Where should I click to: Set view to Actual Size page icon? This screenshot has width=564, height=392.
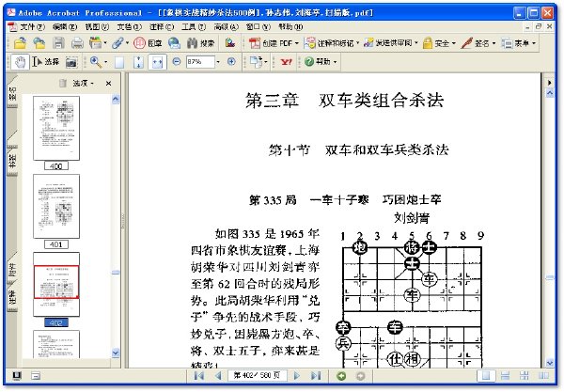[119, 62]
